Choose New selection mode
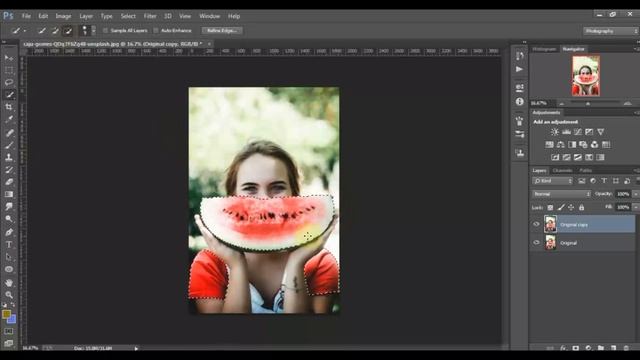The image size is (640, 360). (42, 31)
